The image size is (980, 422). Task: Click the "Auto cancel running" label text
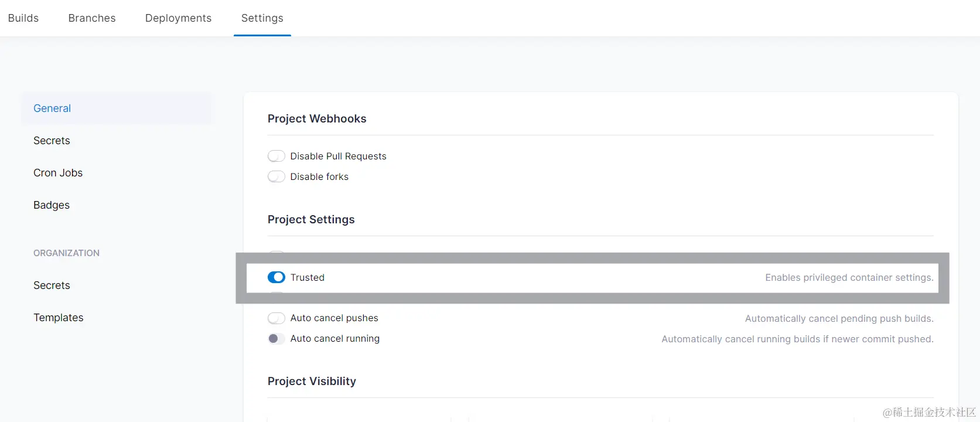(x=335, y=338)
